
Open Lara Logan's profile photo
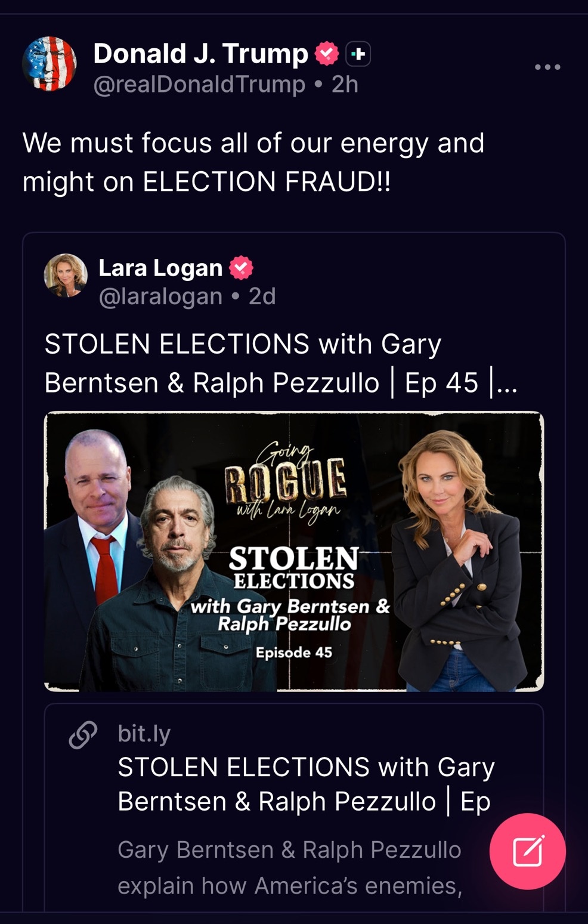point(66,275)
